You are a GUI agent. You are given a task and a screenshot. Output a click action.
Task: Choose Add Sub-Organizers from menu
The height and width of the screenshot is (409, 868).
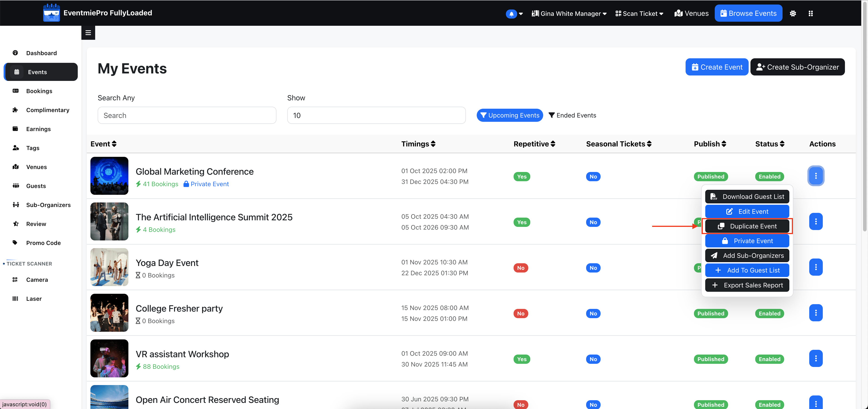point(747,256)
